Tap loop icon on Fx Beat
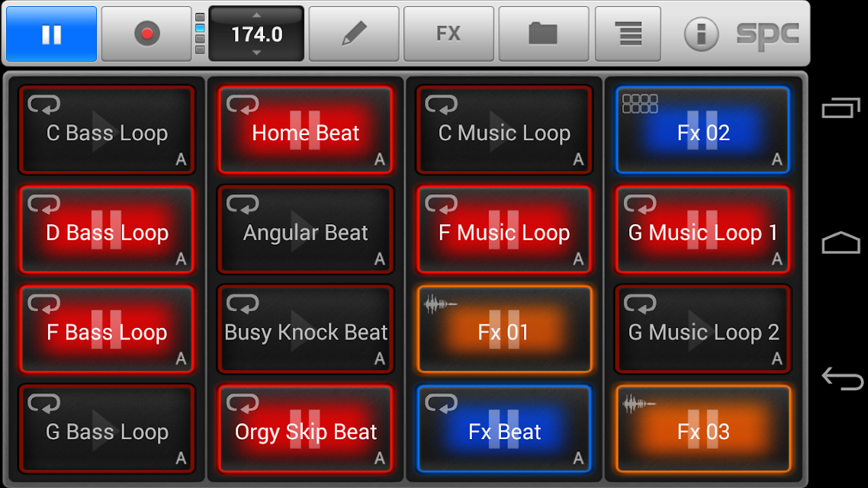868x488 pixels. point(441,403)
